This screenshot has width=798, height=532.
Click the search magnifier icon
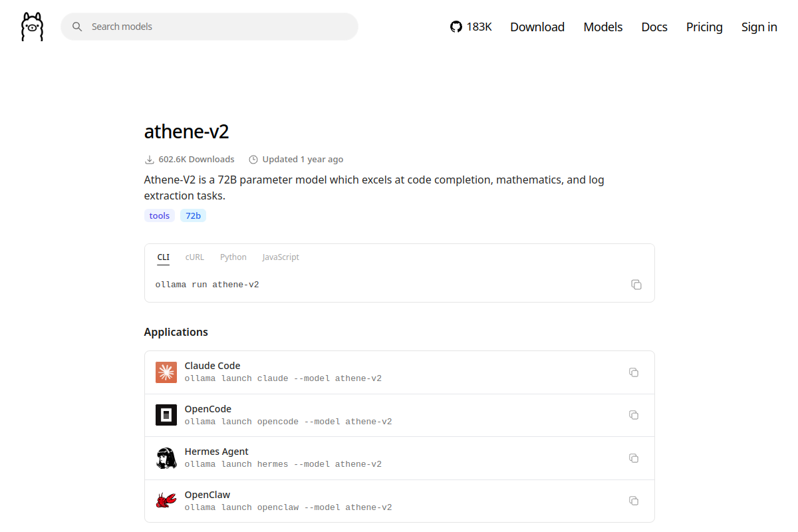coord(77,27)
